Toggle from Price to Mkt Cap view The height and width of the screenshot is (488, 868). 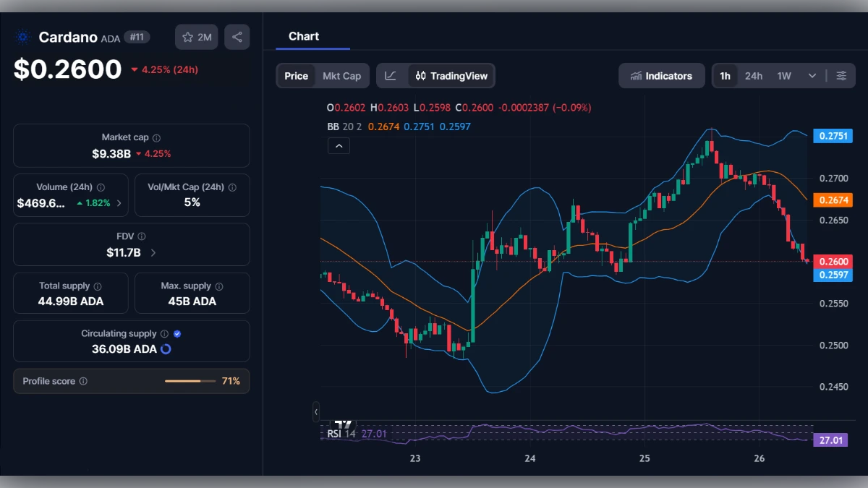(341, 75)
